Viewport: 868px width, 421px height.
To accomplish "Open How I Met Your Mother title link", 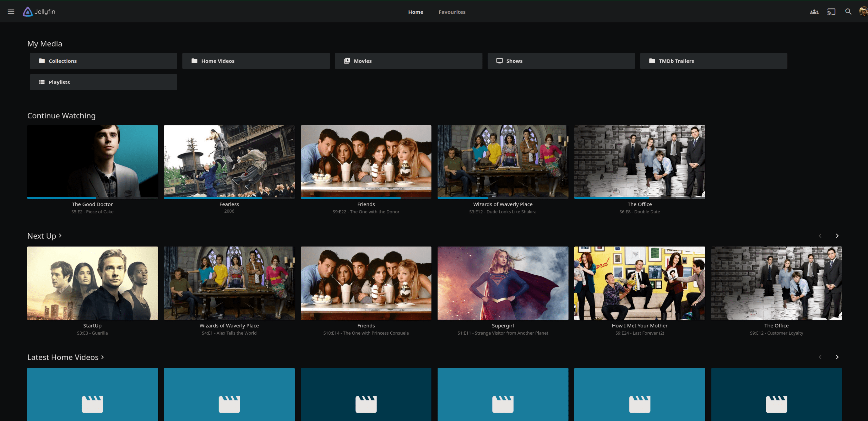I will (x=640, y=326).
